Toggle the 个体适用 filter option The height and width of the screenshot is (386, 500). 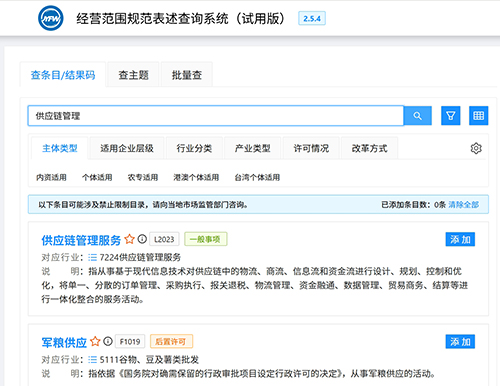pos(97,177)
